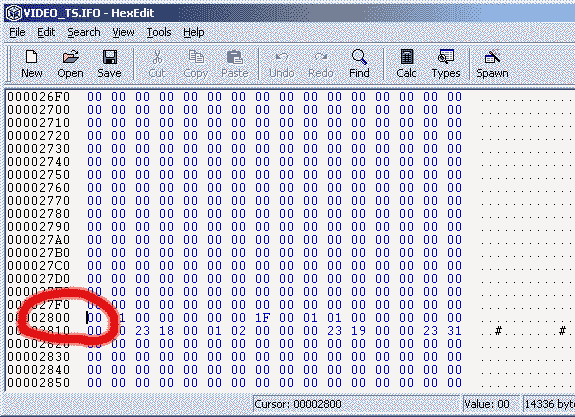Click offset address 00002700

pyautogui.click(x=39, y=110)
